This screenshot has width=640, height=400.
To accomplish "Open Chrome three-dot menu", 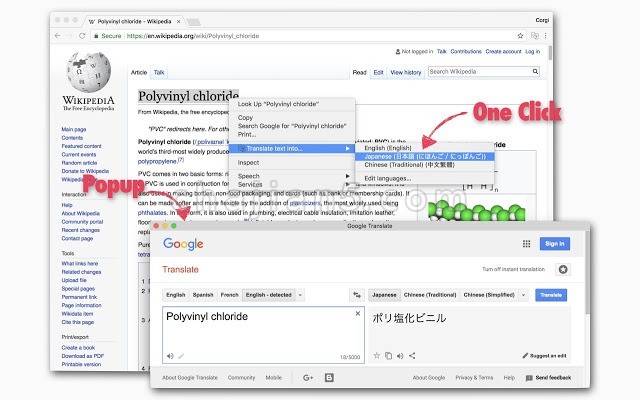I will coord(546,36).
